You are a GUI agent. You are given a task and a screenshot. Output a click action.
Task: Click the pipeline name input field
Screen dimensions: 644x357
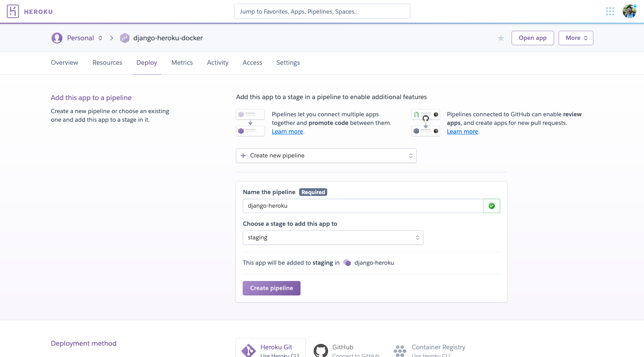click(x=362, y=206)
